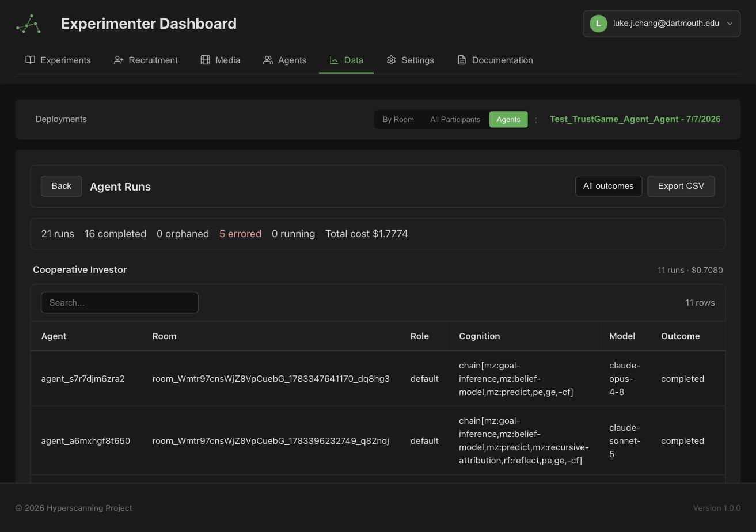Click the 0 running count
This screenshot has height=532, width=756.
click(293, 234)
